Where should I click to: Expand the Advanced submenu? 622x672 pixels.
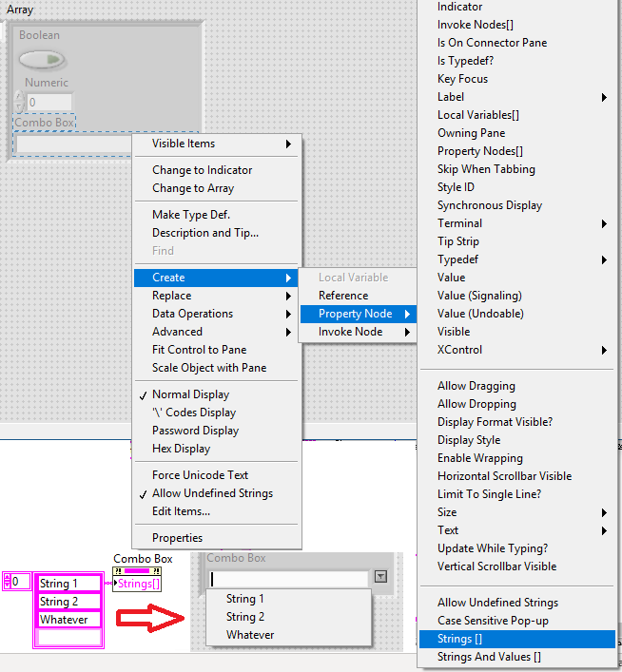click(x=216, y=332)
